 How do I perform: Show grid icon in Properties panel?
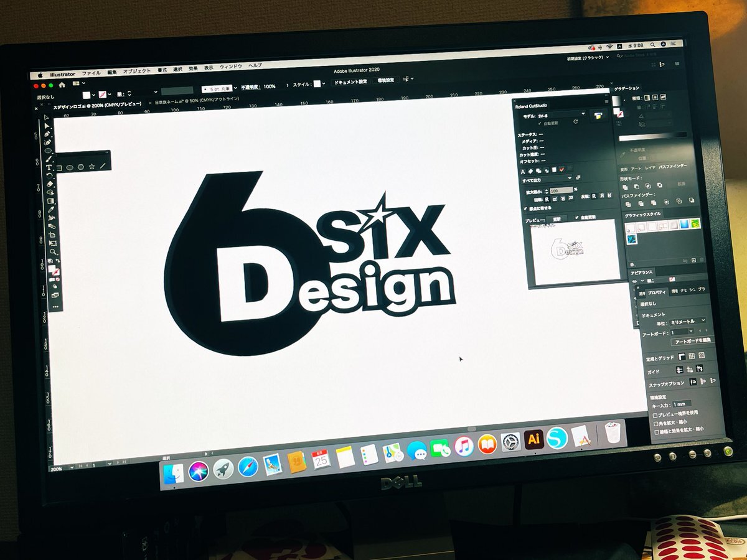pyautogui.click(x=692, y=356)
